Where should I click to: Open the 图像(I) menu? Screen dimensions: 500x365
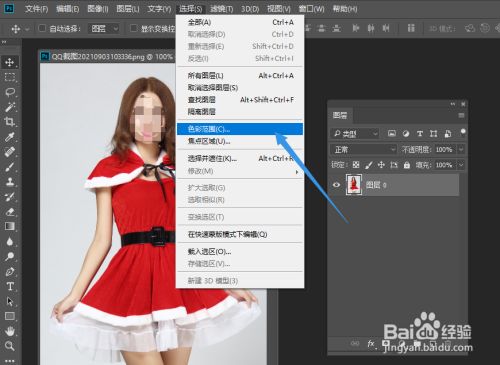point(98,9)
